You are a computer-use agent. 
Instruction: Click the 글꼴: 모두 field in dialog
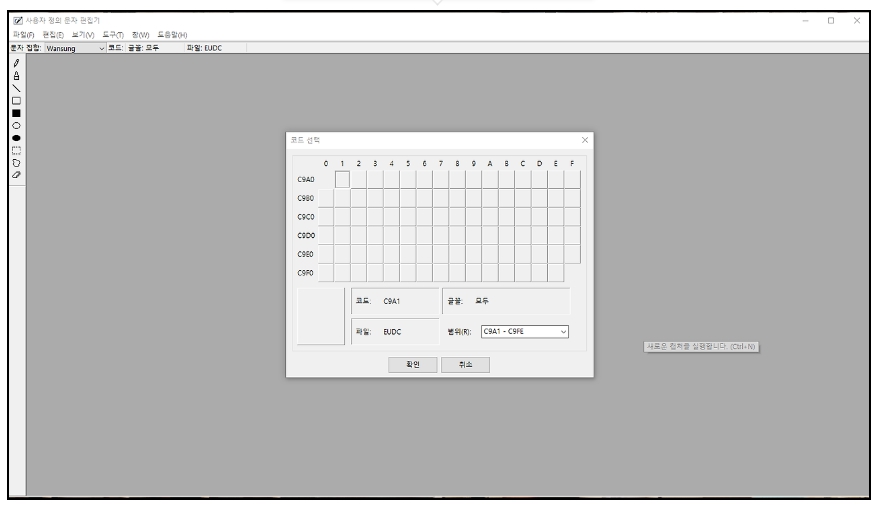[506, 301]
